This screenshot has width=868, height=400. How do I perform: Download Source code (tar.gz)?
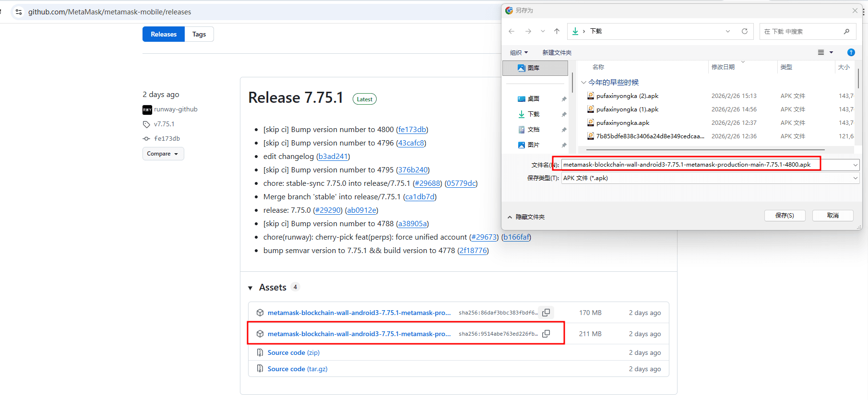[297, 369]
